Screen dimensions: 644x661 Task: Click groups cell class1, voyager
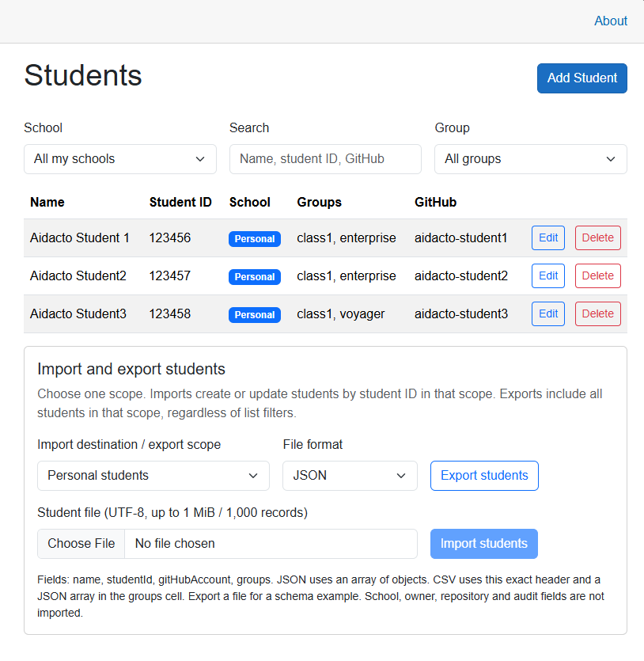(340, 314)
